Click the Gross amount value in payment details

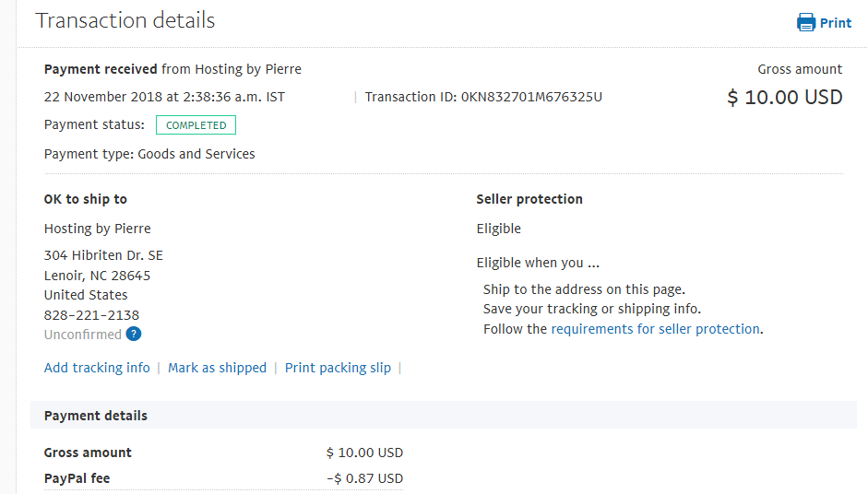point(364,453)
